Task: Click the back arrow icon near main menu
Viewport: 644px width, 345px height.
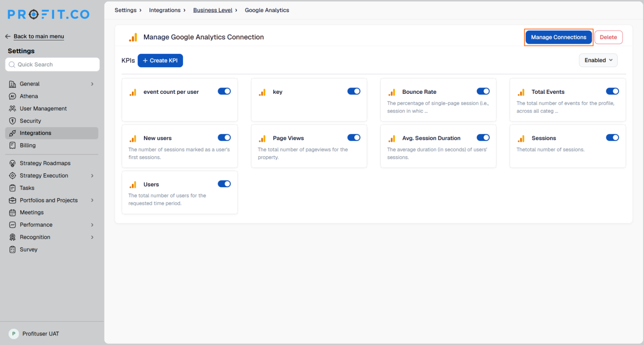Action: coord(8,36)
